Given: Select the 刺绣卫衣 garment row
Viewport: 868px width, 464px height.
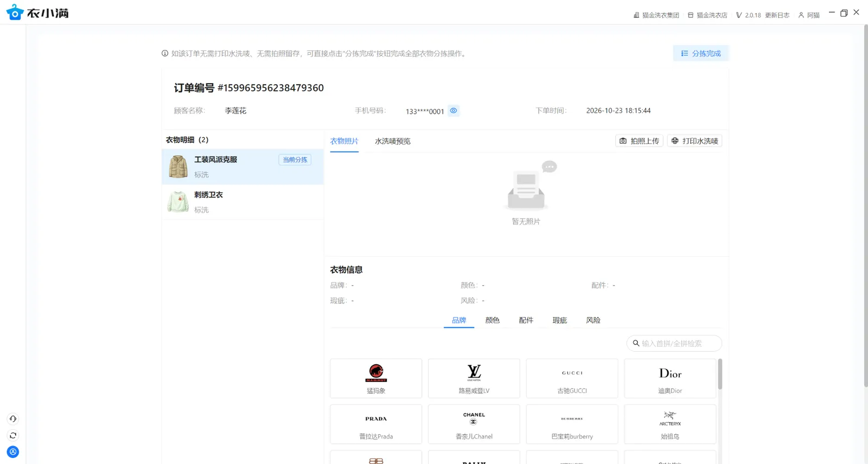Looking at the screenshot, I should tap(243, 202).
